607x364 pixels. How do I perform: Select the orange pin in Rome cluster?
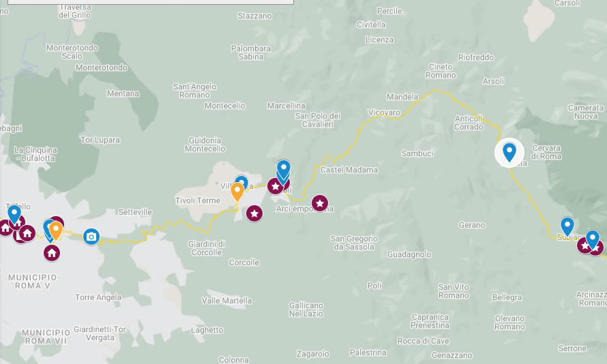click(x=56, y=230)
